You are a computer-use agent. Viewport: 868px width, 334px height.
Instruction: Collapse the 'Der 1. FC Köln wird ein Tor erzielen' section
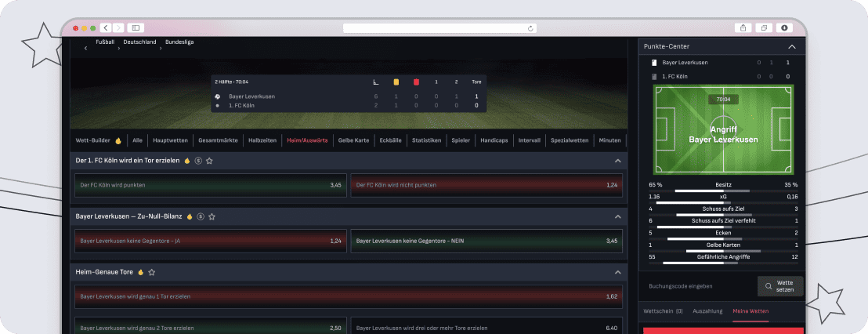pyautogui.click(x=617, y=161)
